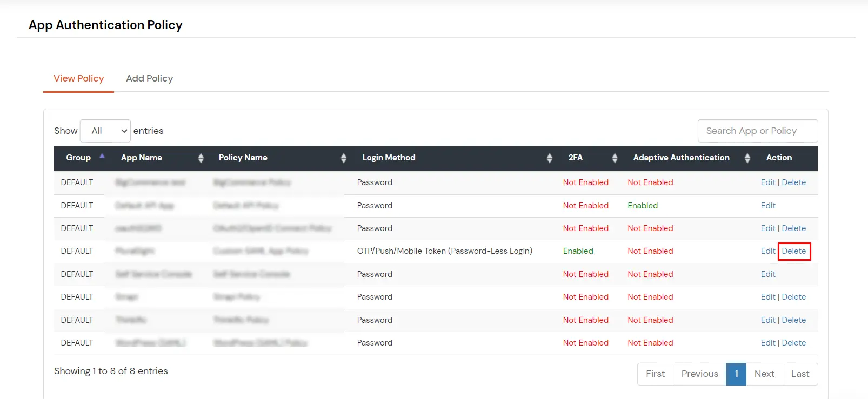This screenshot has height=399, width=868.
Task: Select page 1 in pagination
Action: (x=736, y=374)
